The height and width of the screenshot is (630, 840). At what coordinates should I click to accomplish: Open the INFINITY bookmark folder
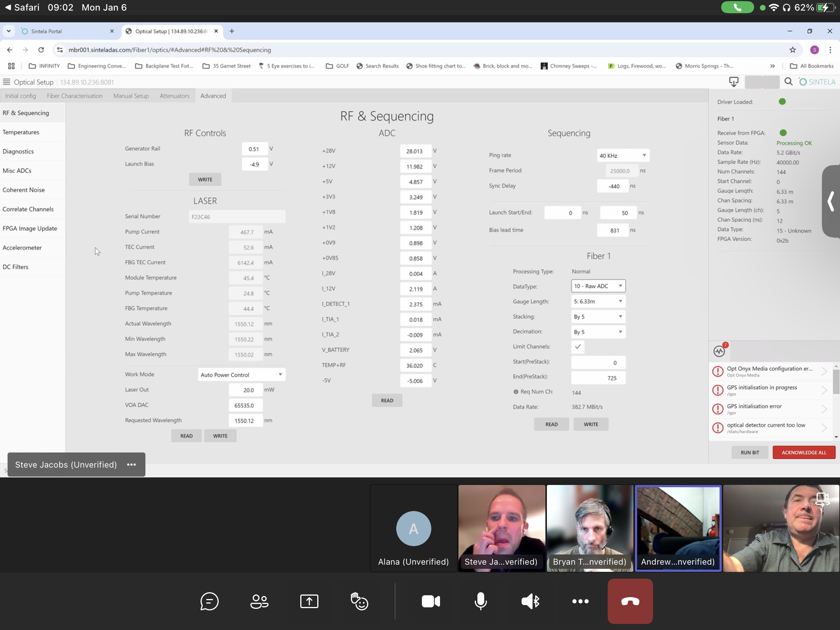(x=45, y=66)
